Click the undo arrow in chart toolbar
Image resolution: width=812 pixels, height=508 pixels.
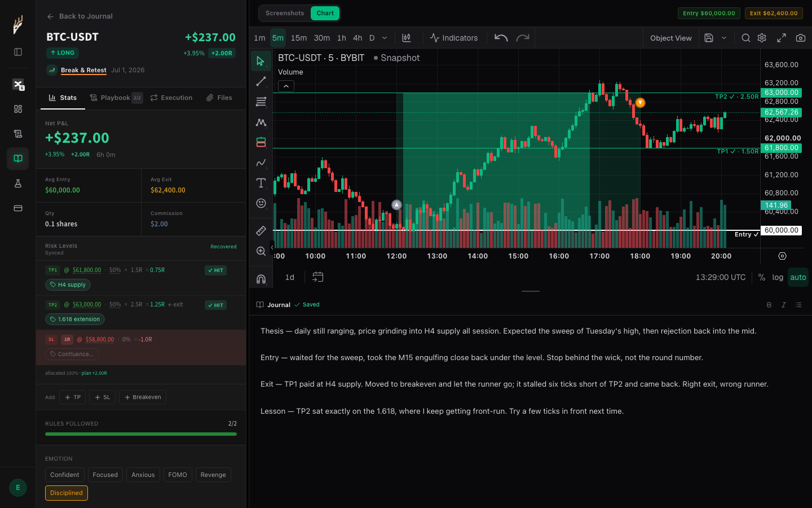(501, 38)
